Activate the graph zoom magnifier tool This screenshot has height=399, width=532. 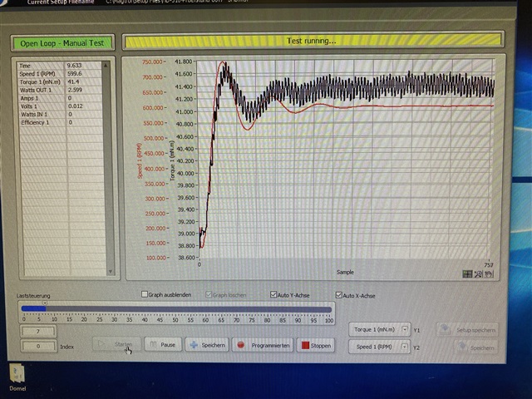click(478, 273)
